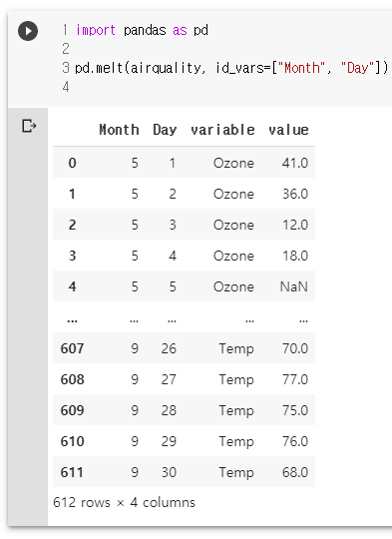This screenshot has width=392, height=539.
Task: Click the NaN value in row 4
Action: point(293,286)
